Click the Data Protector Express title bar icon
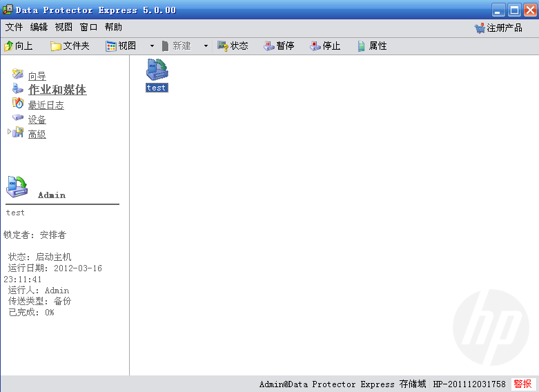Image resolution: width=539 pixels, height=392 pixels. click(8, 10)
